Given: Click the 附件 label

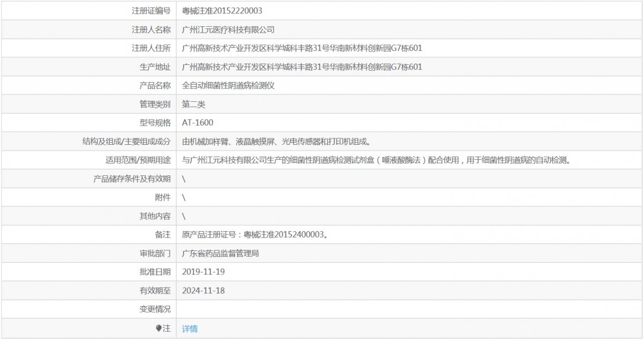Looking at the screenshot, I should [163, 197].
